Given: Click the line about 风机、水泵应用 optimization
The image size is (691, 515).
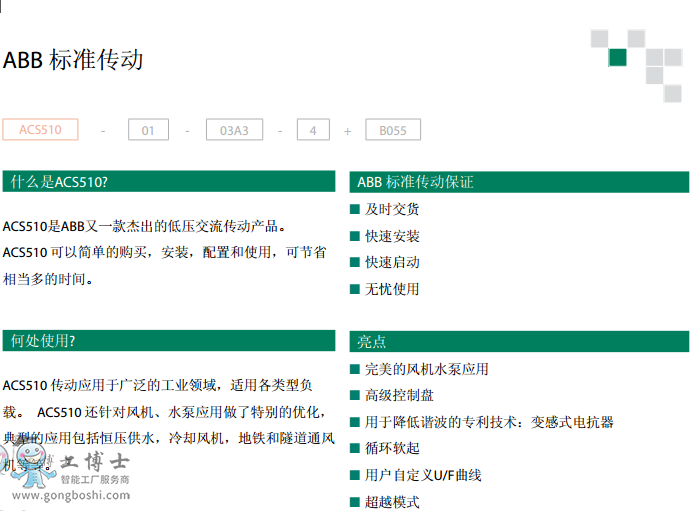Looking at the screenshot, I should click(x=165, y=412).
